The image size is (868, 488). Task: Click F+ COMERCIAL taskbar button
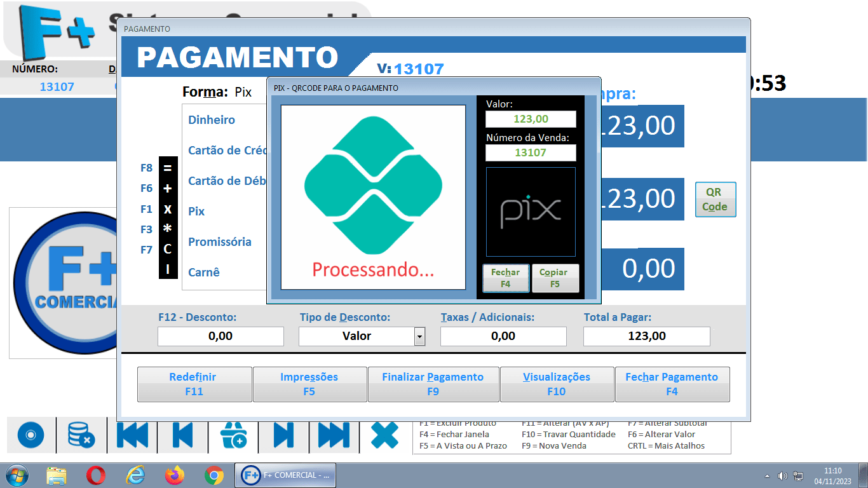point(285,475)
